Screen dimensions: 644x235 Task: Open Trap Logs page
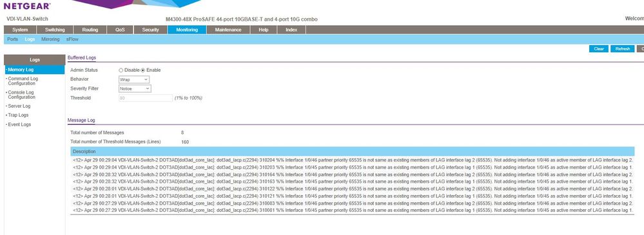pos(18,115)
